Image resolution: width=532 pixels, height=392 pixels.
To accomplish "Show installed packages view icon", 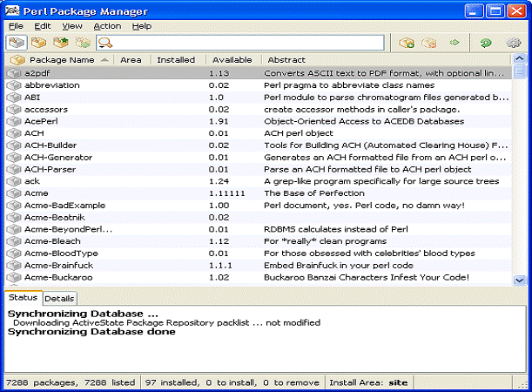I will pos(39,43).
